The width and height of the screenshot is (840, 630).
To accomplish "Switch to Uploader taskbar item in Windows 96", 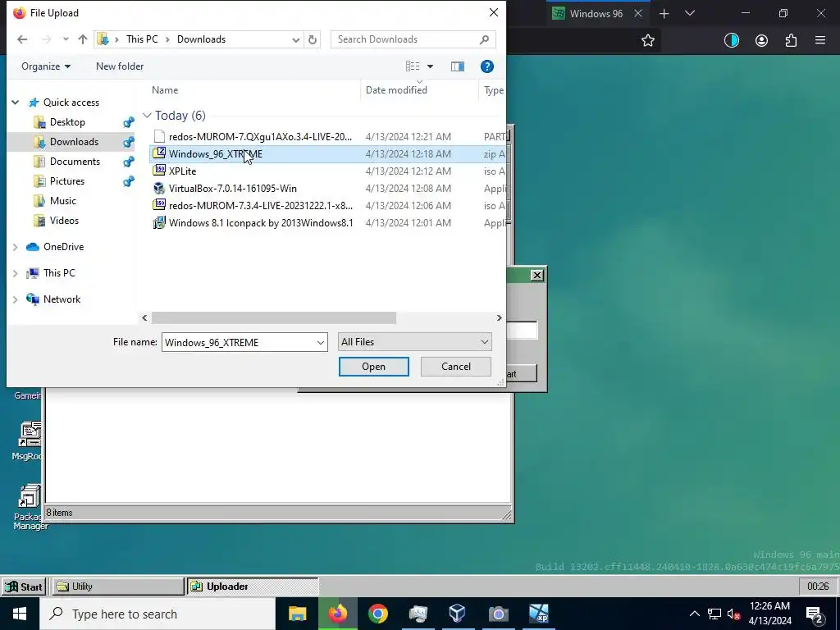I will click(x=253, y=587).
